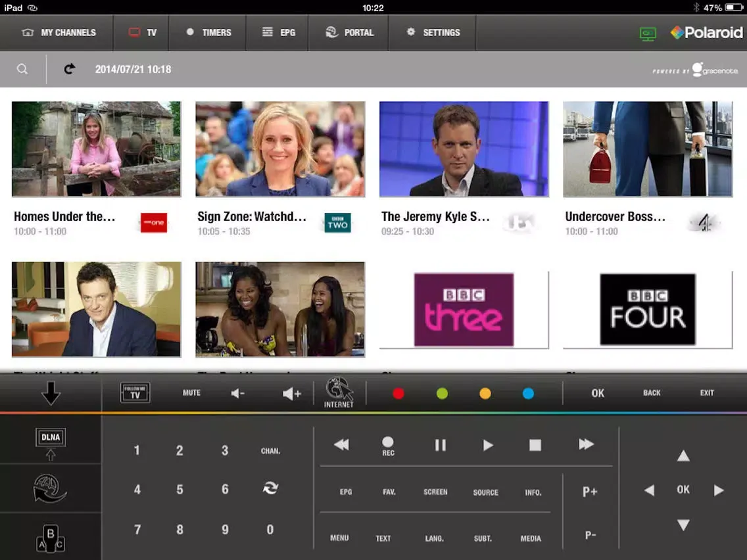The width and height of the screenshot is (747, 560).
Task: Open Undercover Boss thumbnail
Action: (648, 149)
